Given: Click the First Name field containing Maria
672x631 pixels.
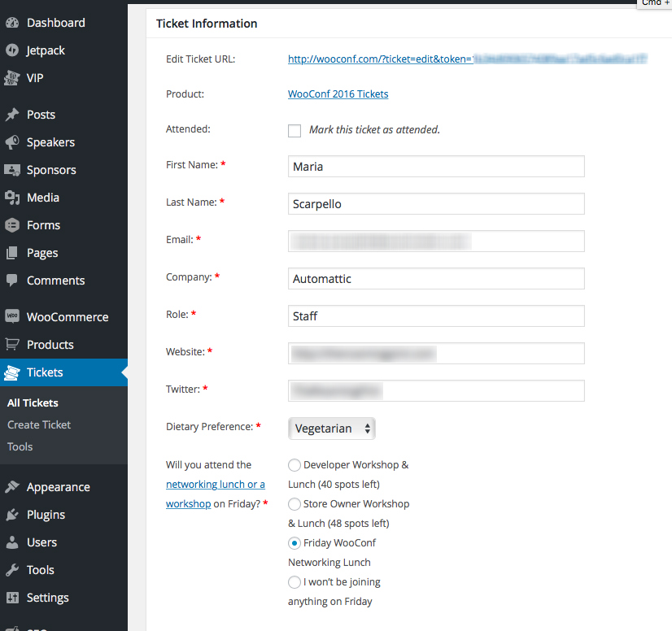Looking at the screenshot, I should tap(436, 166).
